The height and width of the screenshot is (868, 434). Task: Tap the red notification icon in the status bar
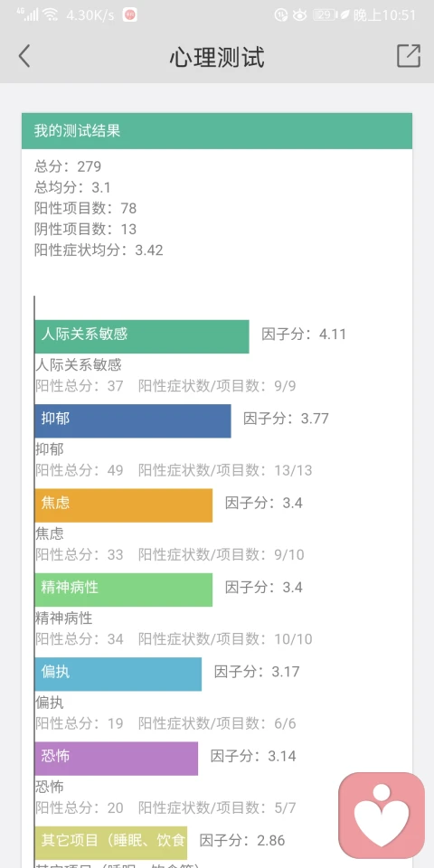pyautogui.click(x=130, y=15)
